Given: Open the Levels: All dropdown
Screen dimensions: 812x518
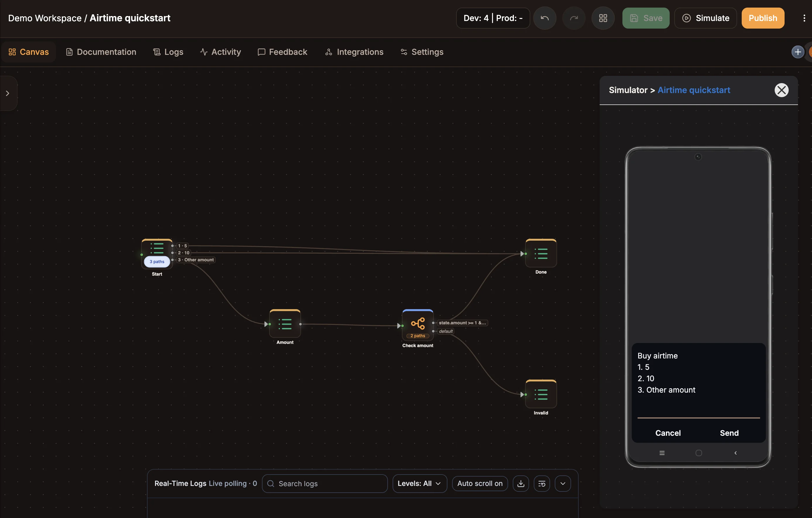Looking at the screenshot, I should coord(419,484).
